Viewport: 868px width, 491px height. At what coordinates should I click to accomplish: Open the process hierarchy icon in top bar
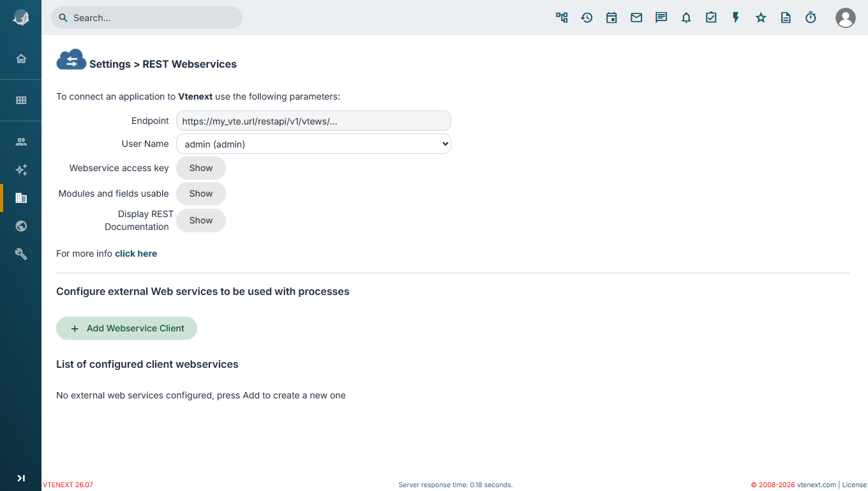click(562, 18)
